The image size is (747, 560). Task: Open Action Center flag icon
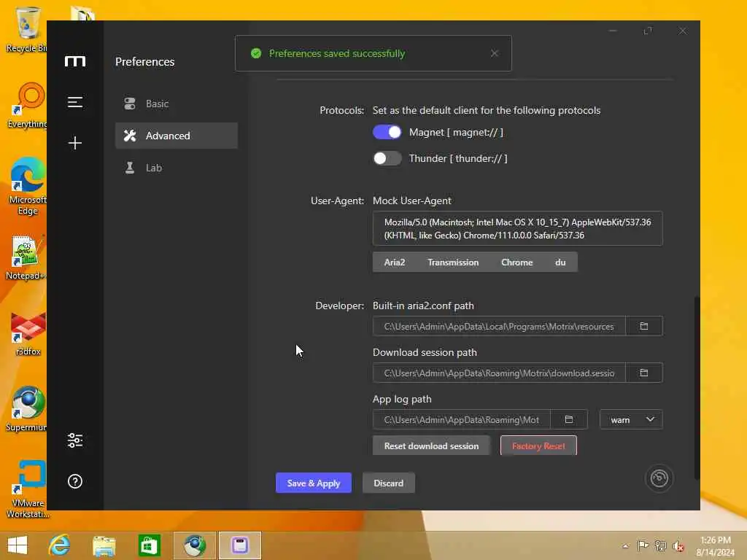[643, 546]
